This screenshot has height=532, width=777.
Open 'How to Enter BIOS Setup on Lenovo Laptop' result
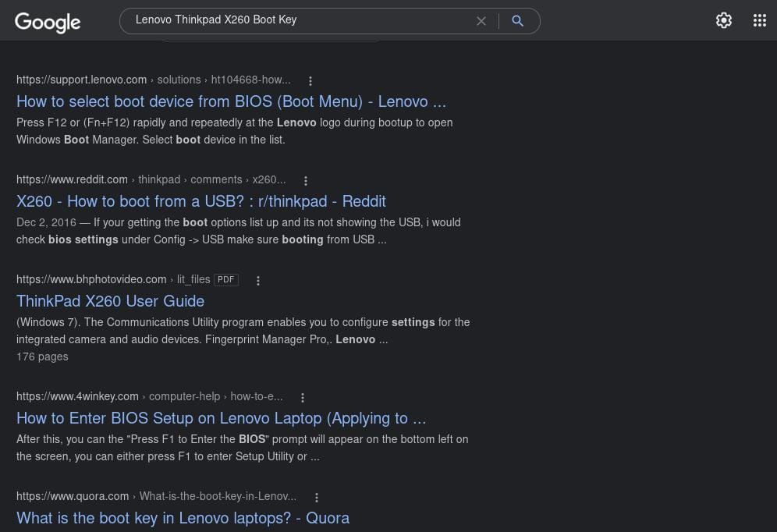click(221, 419)
